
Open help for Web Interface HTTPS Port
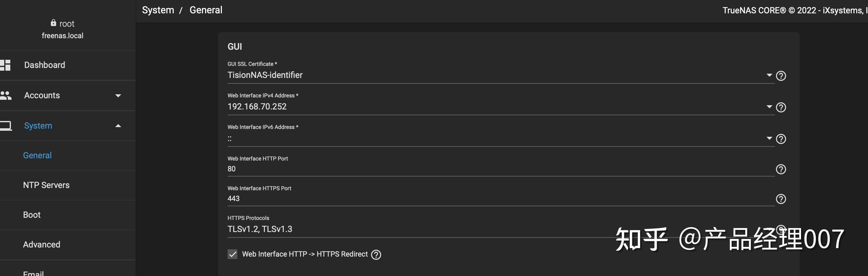pyautogui.click(x=781, y=199)
